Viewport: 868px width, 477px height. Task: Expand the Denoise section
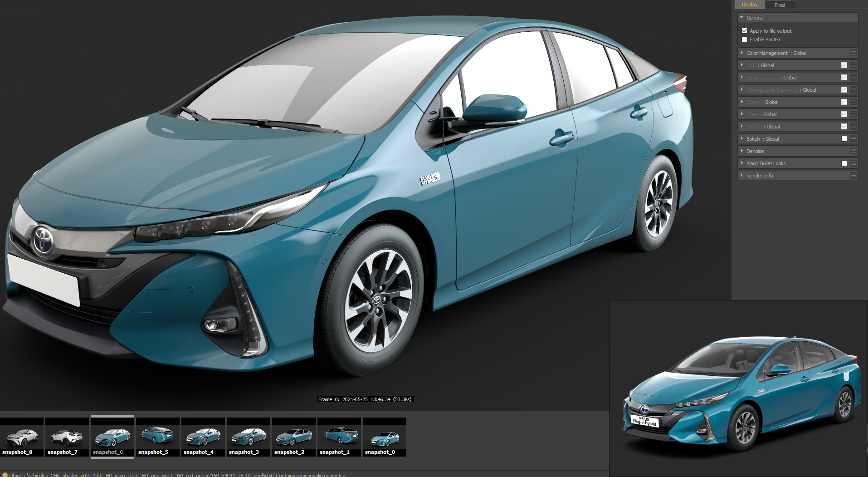[742, 151]
